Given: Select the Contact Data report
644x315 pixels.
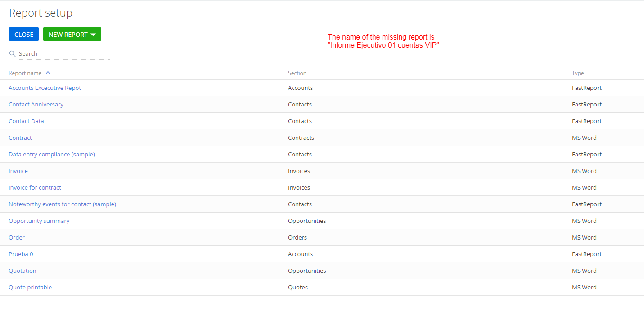Looking at the screenshot, I should (26, 121).
